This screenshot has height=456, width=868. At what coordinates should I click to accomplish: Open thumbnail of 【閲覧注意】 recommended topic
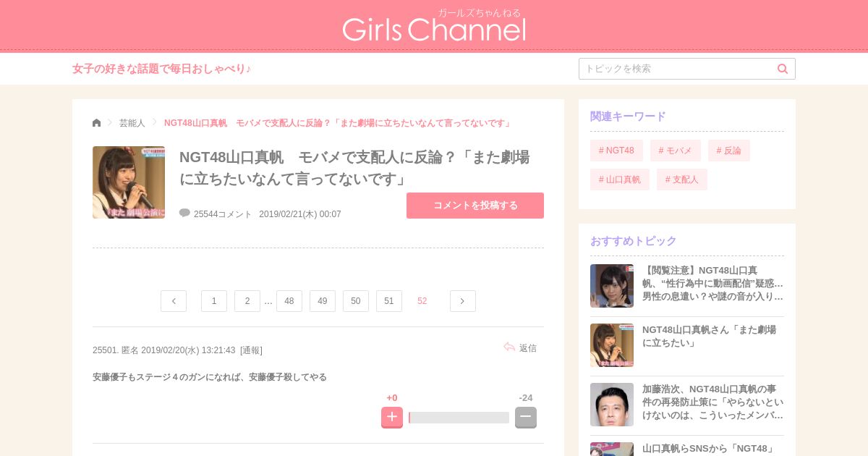click(x=612, y=286)
